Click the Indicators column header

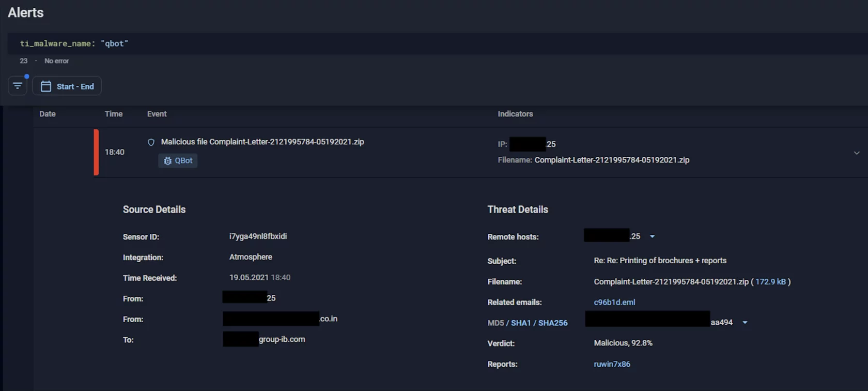pos(515,114)
